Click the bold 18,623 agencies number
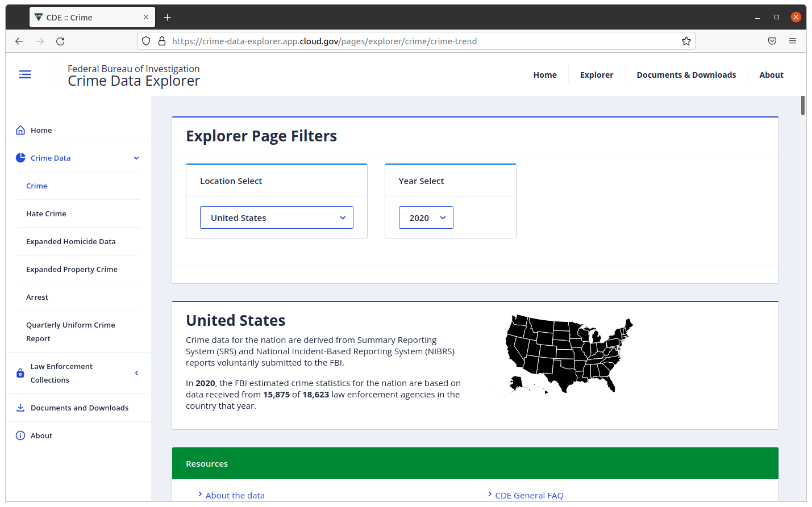812x507 pixels. [316, 395]
